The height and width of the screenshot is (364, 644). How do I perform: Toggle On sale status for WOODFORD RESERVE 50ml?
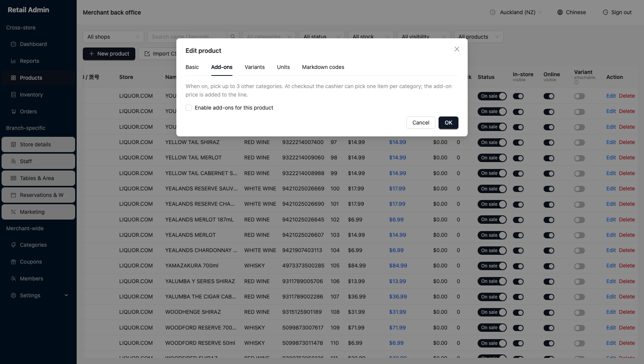(492, 343)
